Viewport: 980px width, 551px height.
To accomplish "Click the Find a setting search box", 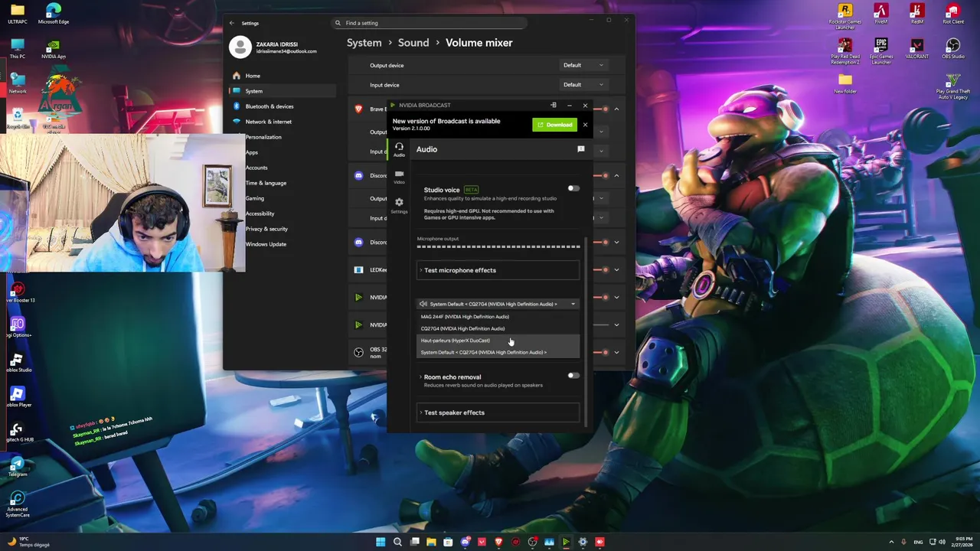I will click(429, 23).
